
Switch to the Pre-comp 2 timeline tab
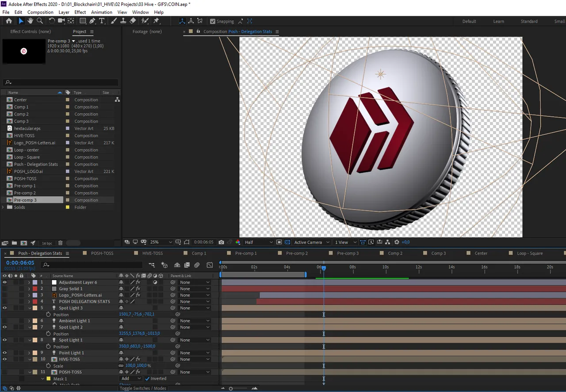tap(297, 253)
